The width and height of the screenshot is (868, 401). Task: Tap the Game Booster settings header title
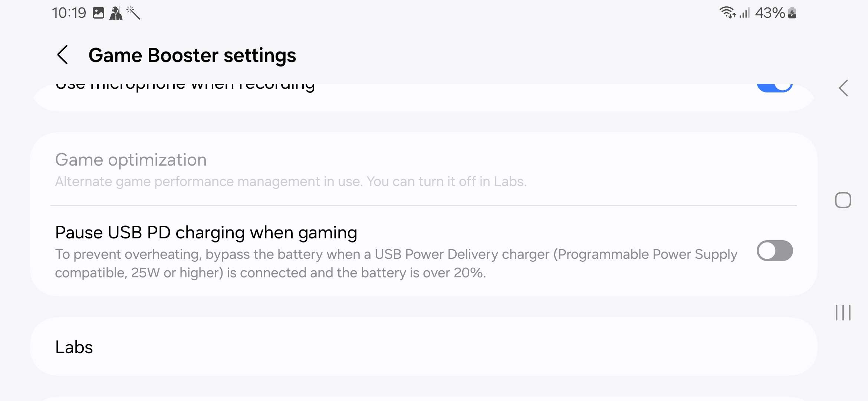(x=192, y=55)
